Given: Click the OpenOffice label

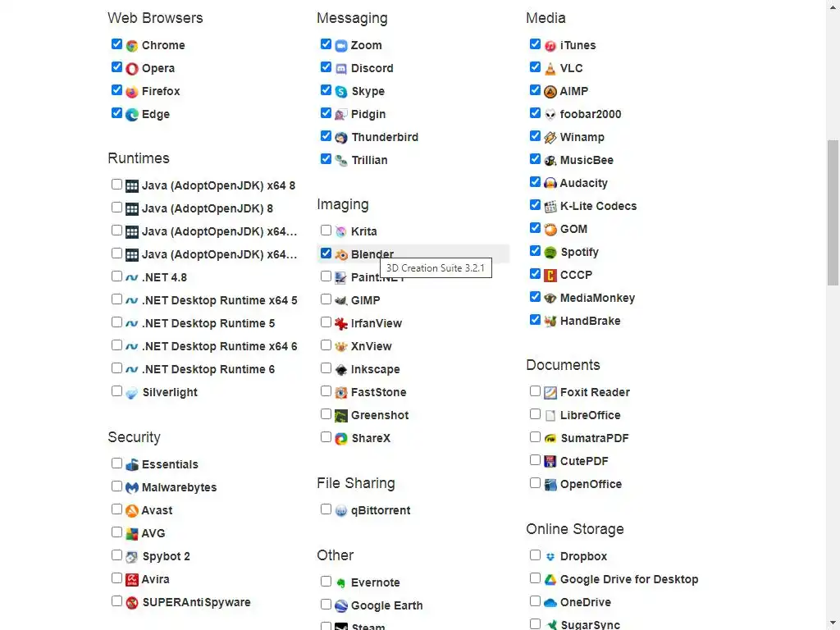Looking at the screenshot, I should click(591, 484).
